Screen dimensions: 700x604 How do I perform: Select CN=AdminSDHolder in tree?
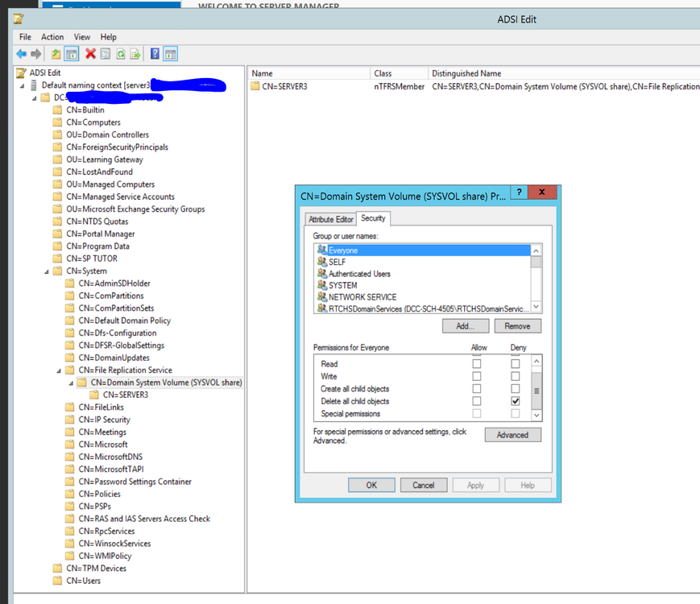point(114,283)
